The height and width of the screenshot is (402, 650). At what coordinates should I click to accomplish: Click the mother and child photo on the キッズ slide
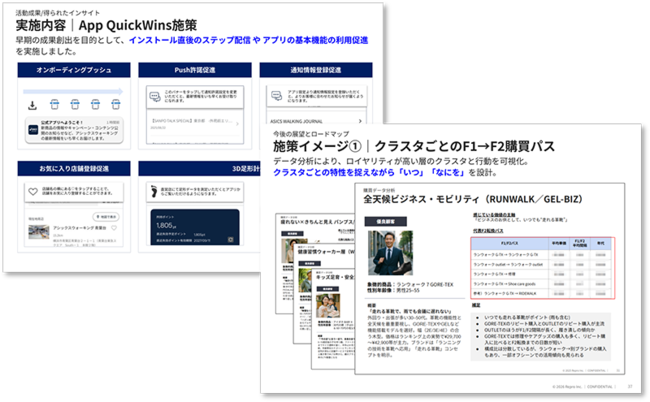pyautogui.click(x=328, y=305)
